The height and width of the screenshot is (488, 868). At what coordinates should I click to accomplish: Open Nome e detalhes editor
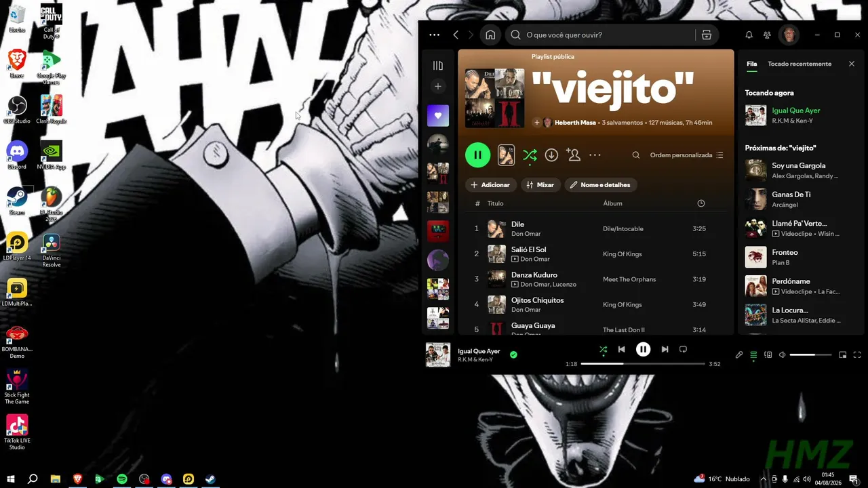coord(601,185)
